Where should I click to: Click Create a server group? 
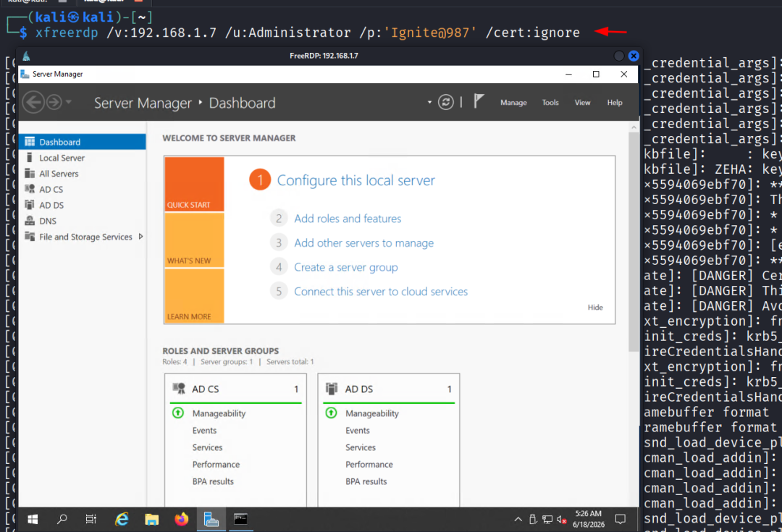click(x=346, y=267)
